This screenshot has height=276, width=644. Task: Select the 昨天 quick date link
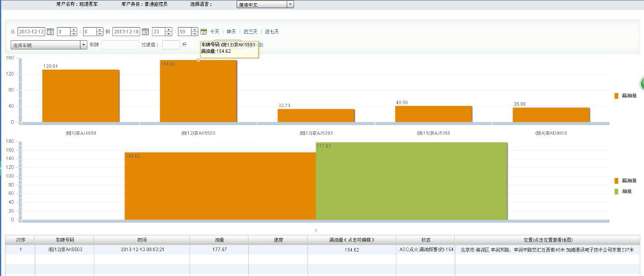(x=232, y=31)
